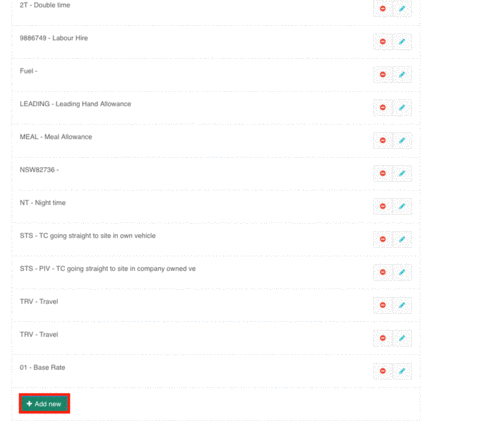Delete the 01 - Base Rate entry

click(383, 371)
